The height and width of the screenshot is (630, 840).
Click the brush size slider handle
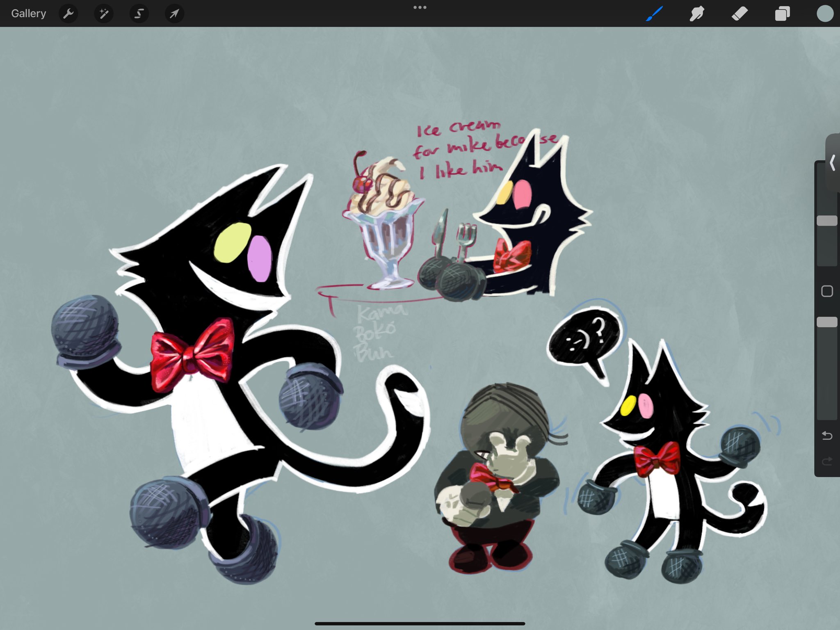tap(827, 221)
